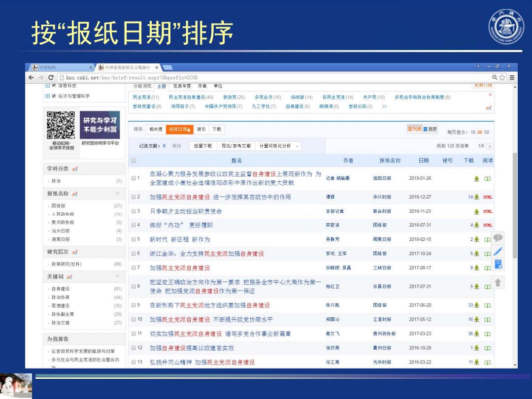Image resolution: width=532 pixels, height=399 pixels.
Task: Expand the 信息科技 tree node
Action: point(47,86)
